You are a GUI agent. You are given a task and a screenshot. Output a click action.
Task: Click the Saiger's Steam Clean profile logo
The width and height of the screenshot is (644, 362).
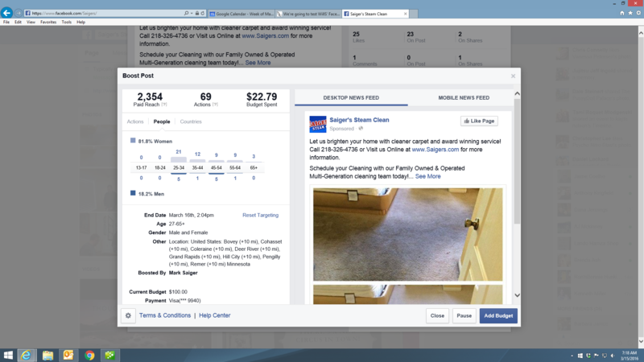pyautogui.click(x=317, y=124)
